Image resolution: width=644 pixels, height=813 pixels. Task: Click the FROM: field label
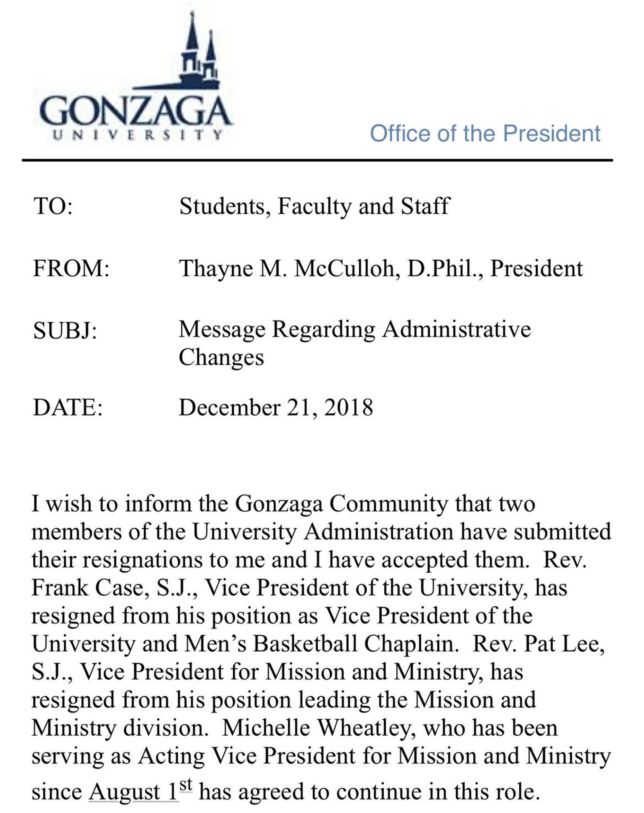click(x=71, y=268)
